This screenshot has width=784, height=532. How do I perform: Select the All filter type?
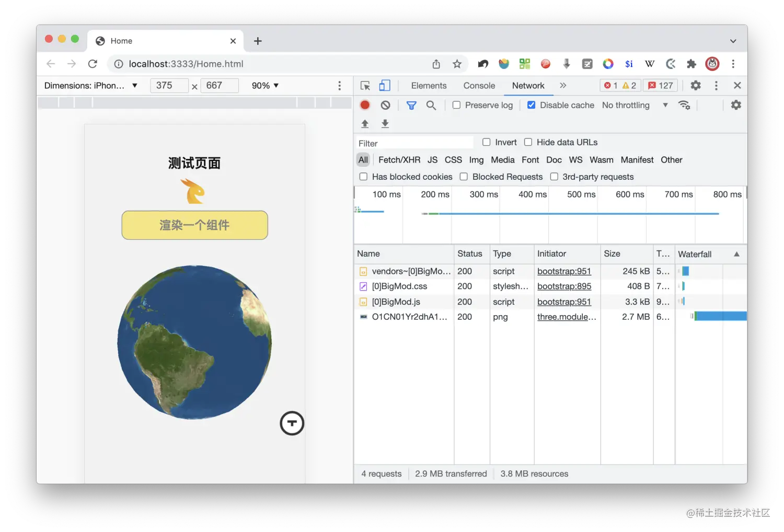tap(363, 160)
